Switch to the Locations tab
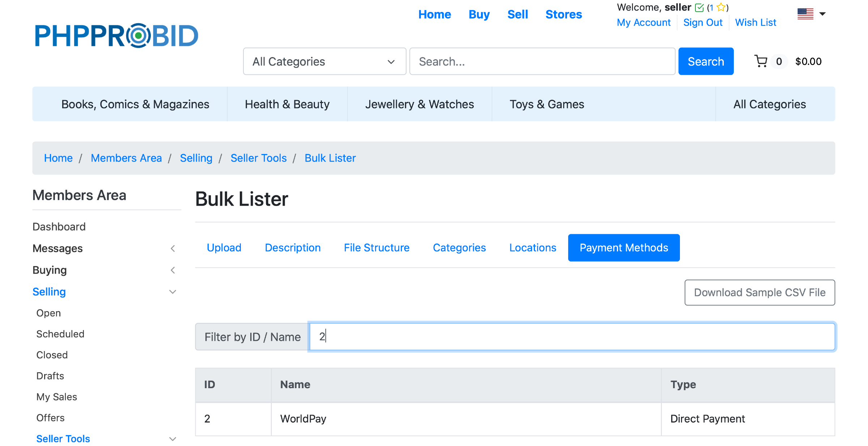Viewport: 868px width, 446px height. (532, 248)
